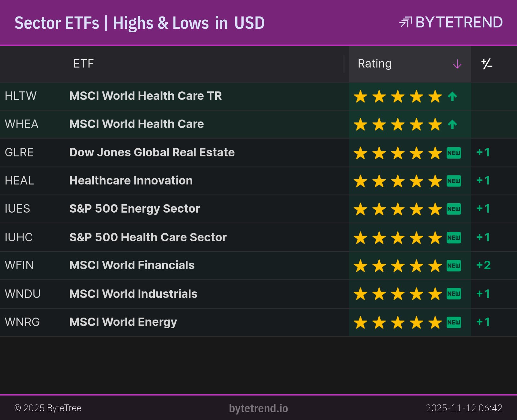Click the Rating column header
Screen dimensions: 517x420
(375, 64)
